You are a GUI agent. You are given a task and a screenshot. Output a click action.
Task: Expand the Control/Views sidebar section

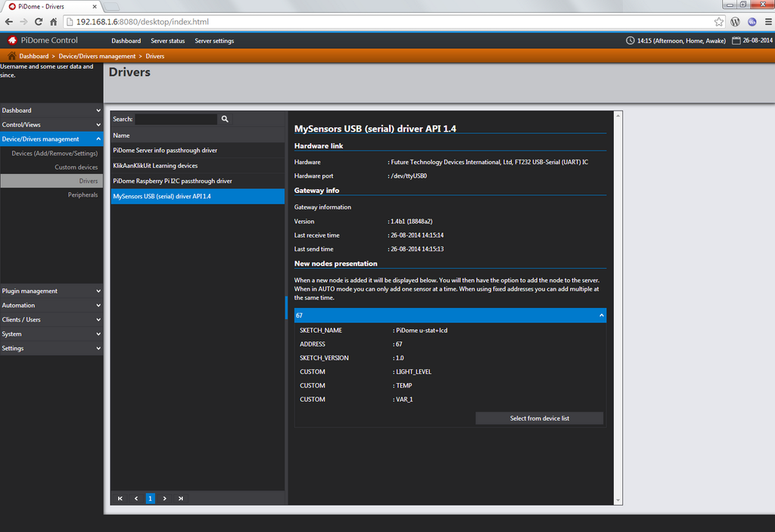point(51,125)
